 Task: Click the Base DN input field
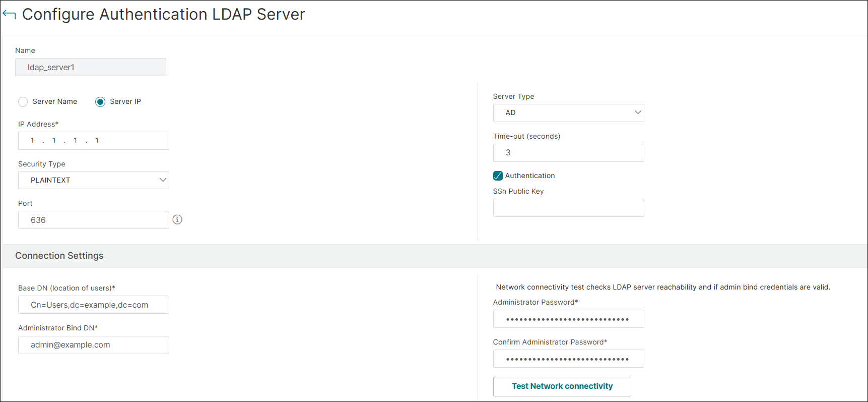(94, 305)
